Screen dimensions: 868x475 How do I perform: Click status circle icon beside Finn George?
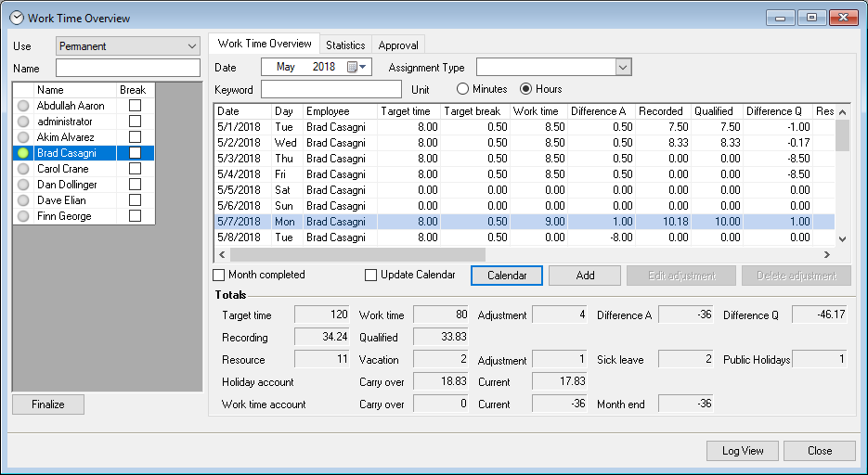(24, 216)
